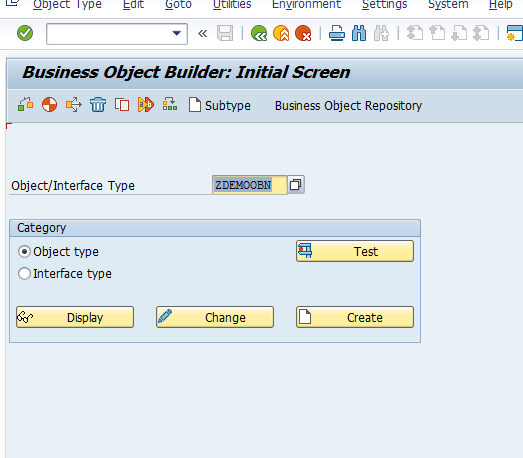Select the Interface type radio button
The height and width of the screenshot is (458, 523).
[x=24, y=274]
